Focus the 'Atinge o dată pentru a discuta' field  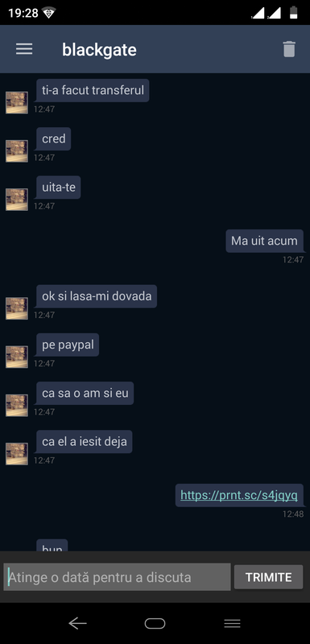pyautogui.click(x=117, y=577)
